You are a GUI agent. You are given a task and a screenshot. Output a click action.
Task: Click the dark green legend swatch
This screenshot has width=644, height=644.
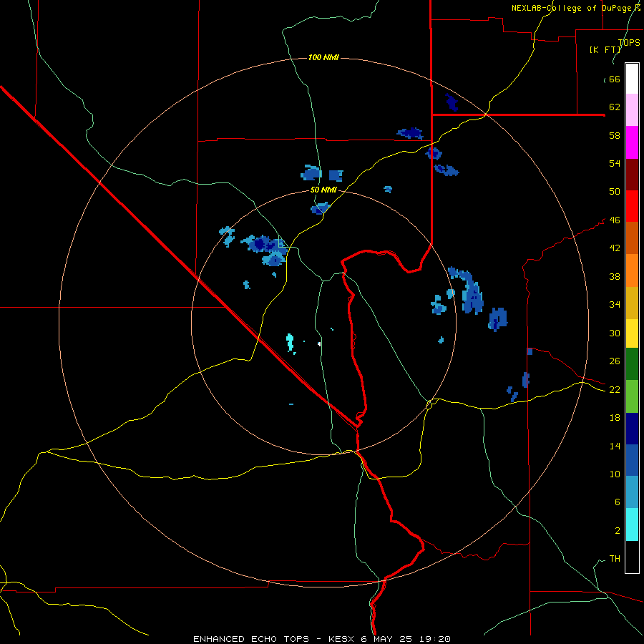click(632, 364)
